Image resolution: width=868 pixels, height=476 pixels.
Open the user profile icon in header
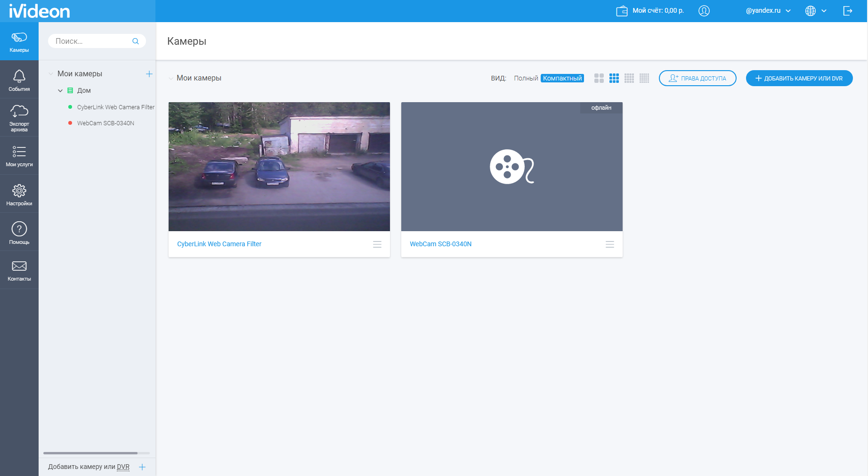pyautogui.click(x=704, y=11)
